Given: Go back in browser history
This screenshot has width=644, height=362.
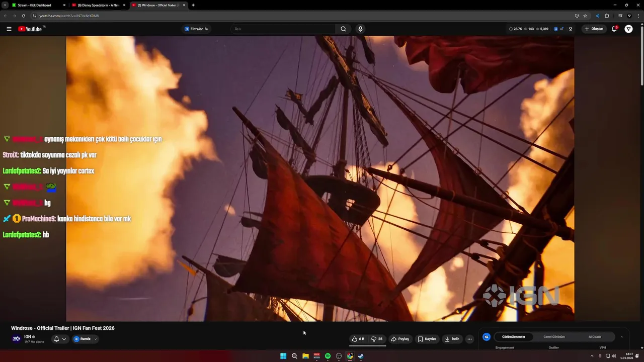Looking at the screenshot, I should [6, 16].
